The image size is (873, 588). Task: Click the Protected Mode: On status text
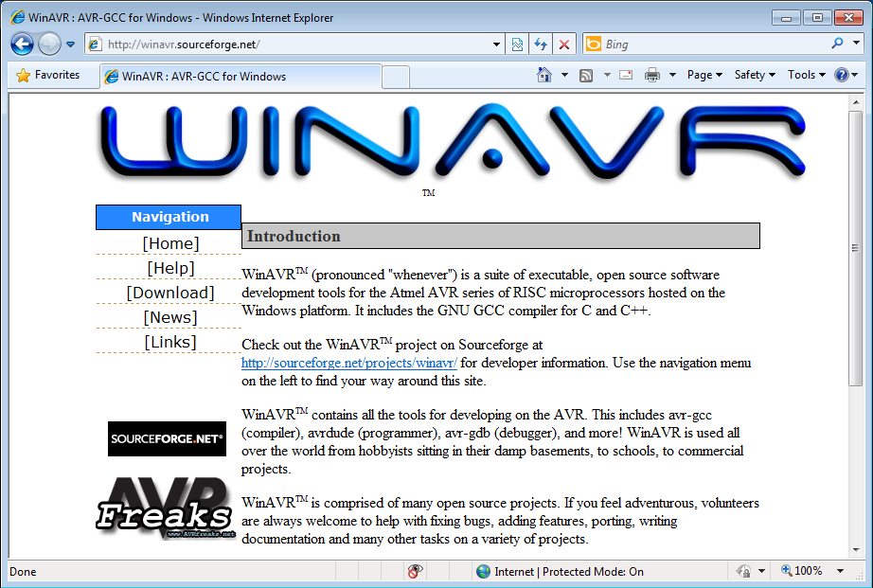coord(593,571)
